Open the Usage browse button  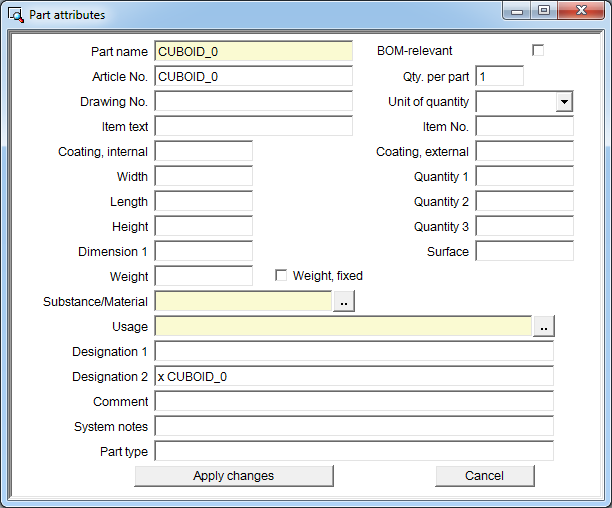tap(543, 326)
